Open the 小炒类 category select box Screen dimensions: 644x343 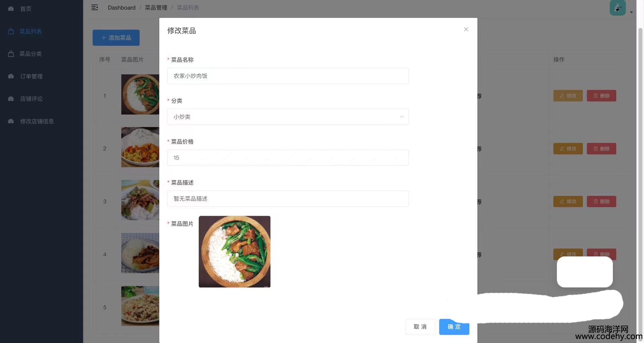coord(288,117)
